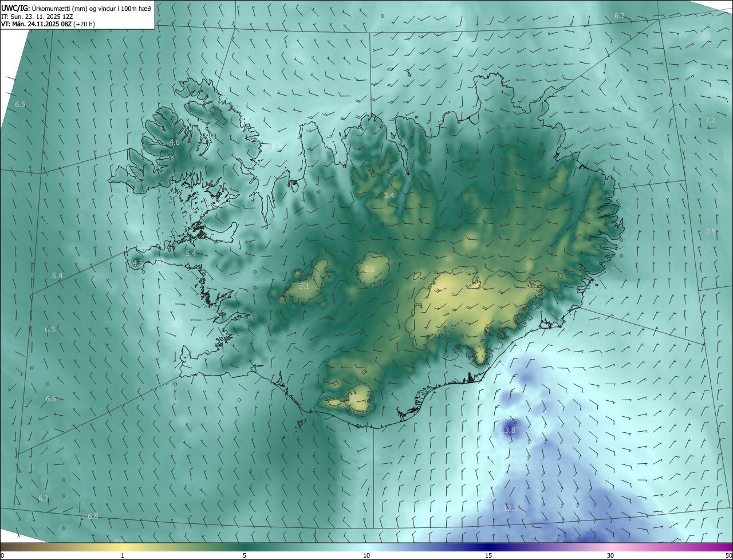This screenshot has width=733, height=560.
Task: Click the '6.8' value label over the ocean
Action: [x=93, y=516]
